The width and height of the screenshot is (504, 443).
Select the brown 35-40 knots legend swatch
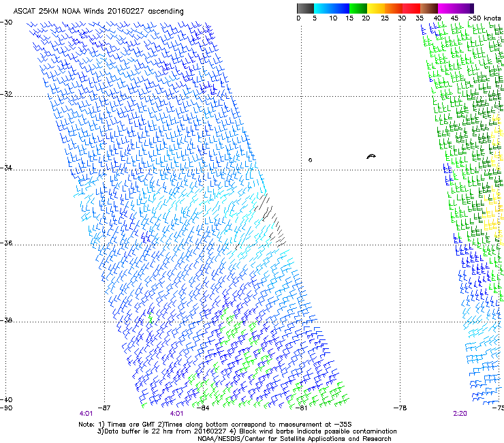429,8
